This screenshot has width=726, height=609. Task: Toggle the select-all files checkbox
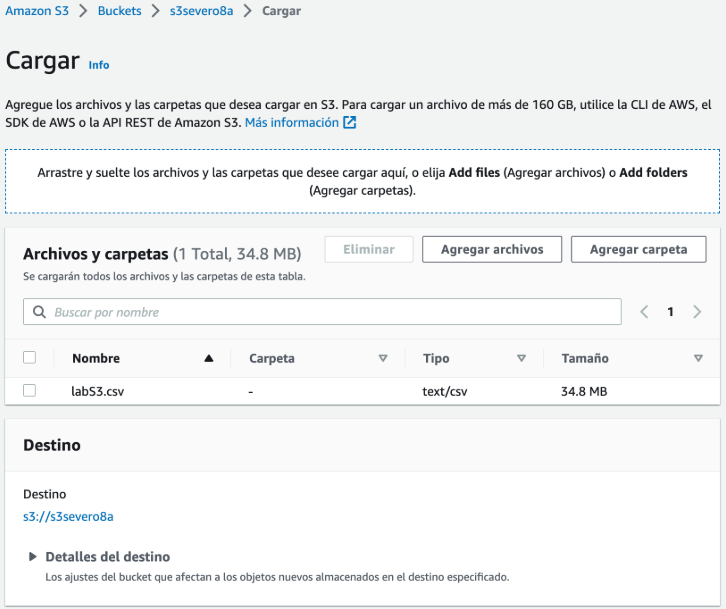pyautogui.click(x=29, y=358)
